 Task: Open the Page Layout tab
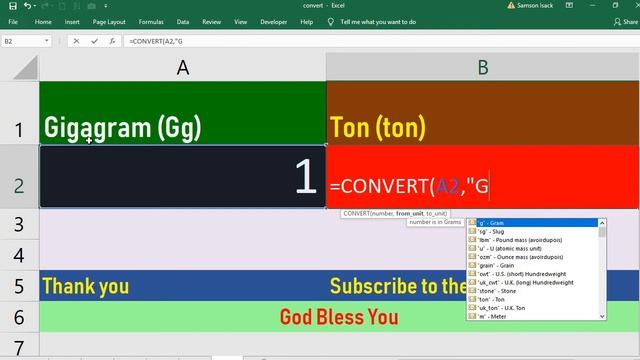[x=109, y=22]
